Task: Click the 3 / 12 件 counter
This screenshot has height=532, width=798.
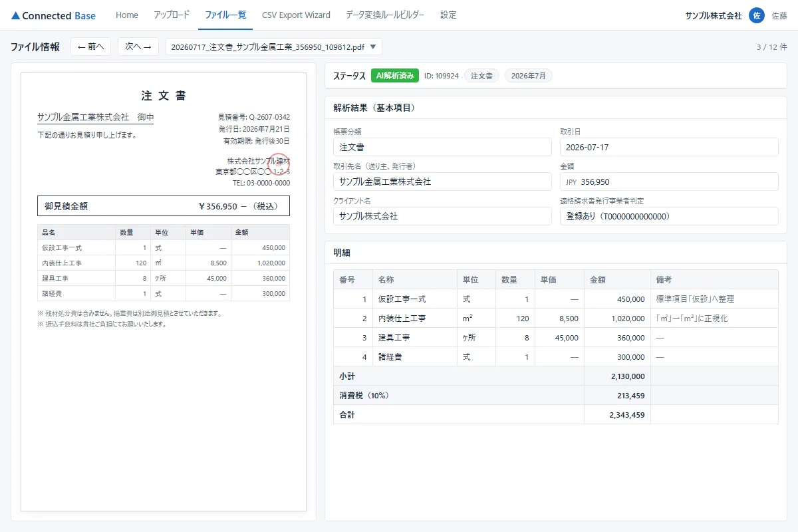Action: pyautogui.click(x=772, y=47)
